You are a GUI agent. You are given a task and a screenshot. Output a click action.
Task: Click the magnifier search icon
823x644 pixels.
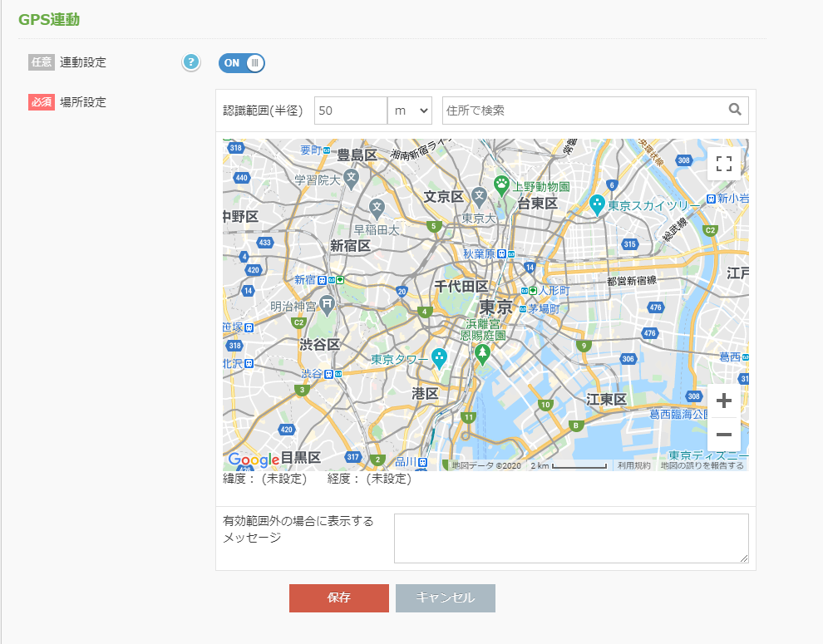[735, 109]
